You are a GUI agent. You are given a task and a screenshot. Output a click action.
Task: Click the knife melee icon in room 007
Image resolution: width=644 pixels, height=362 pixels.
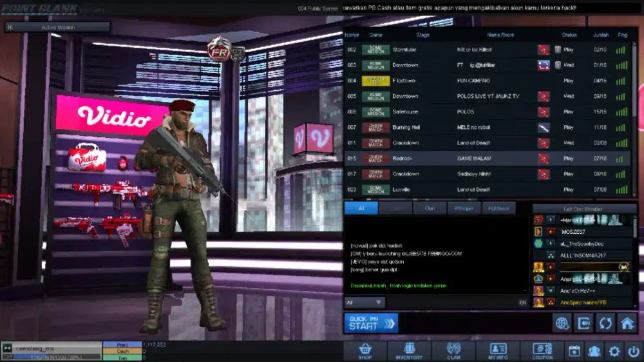pos(544,128)
